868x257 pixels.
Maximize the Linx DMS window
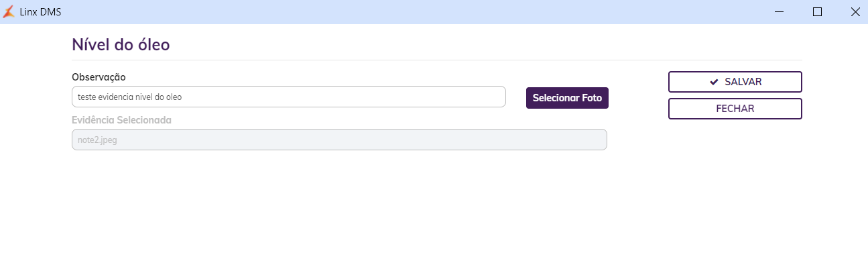point(817,11)
